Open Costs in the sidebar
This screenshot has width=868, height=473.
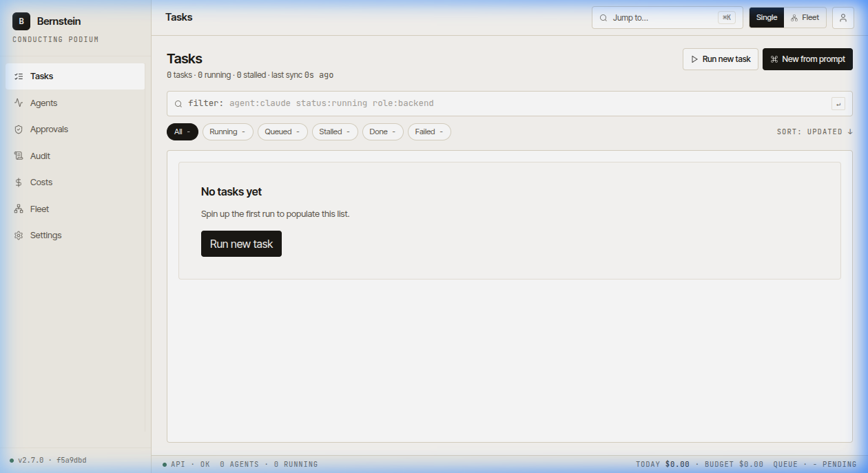click(x=75, y=182)
